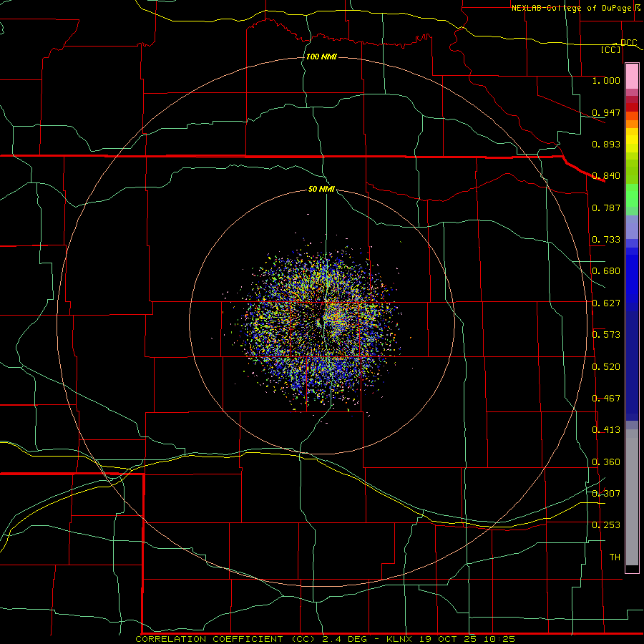
Task: Select the 0.520 scale value
Action: pos(606,367)
